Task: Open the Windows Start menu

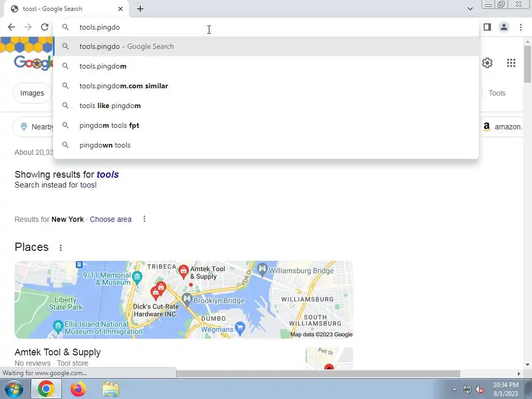Action: click(14, 389)
